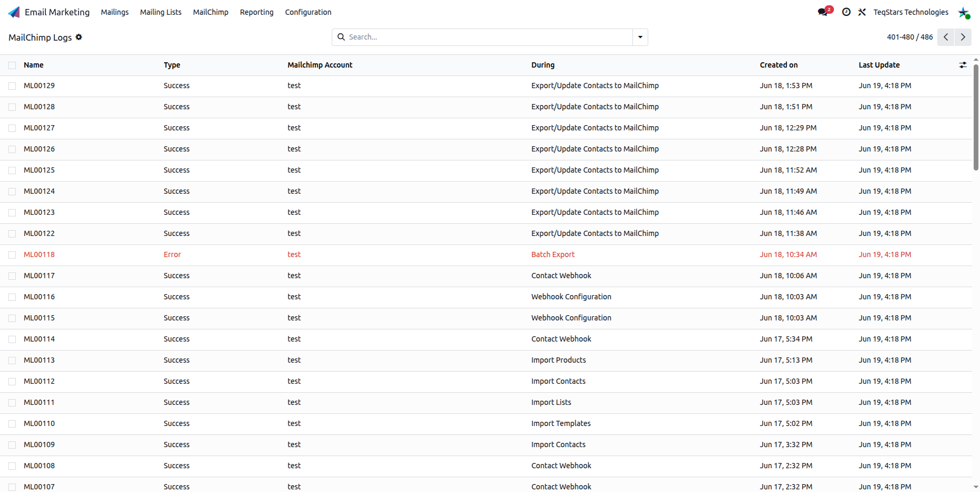This screenshot has width=980, height=492.
Task: Click the vertical scrollbar thumb
Action: click(976, 117)
